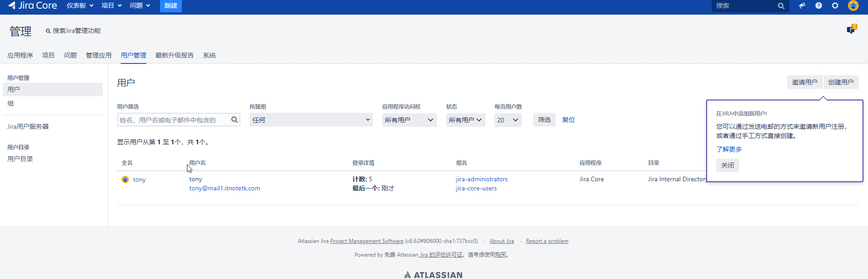This screenshot has height=279, width=868.
Task: Expand the 状态 dropdown
Action: [466, 120]
